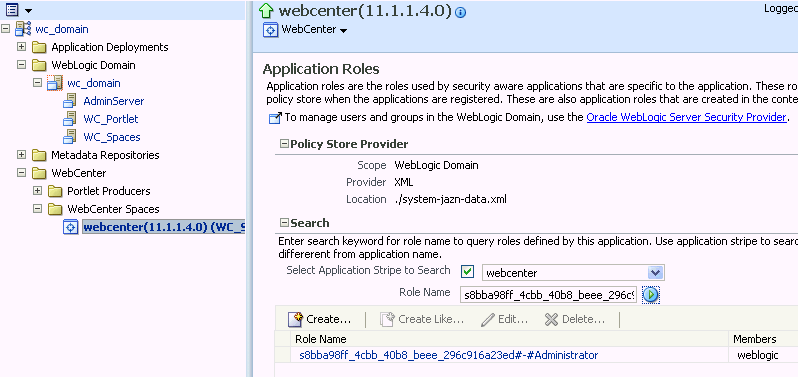Click the Role Name column header
This screenshot has width=798, height=377.
(321, 339)
